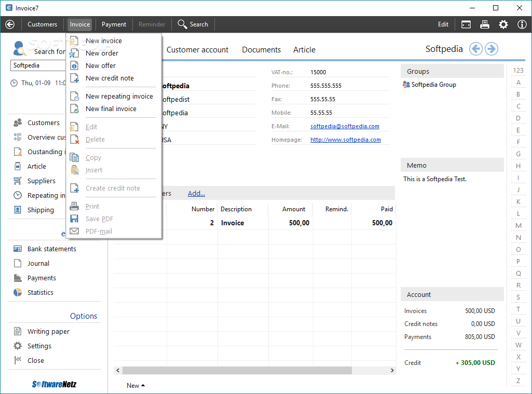Open the fullscreen view icon
The image size is (532, 394).
[x=466, y=24]
